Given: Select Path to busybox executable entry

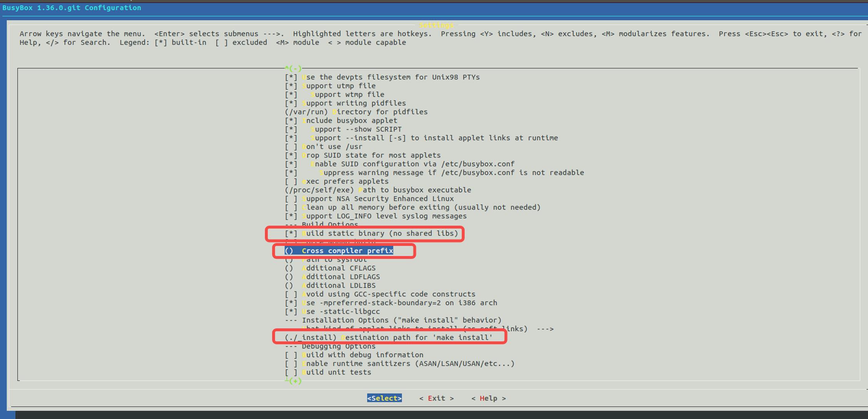Looking at the screenshot, I should (x=378, y=190).
